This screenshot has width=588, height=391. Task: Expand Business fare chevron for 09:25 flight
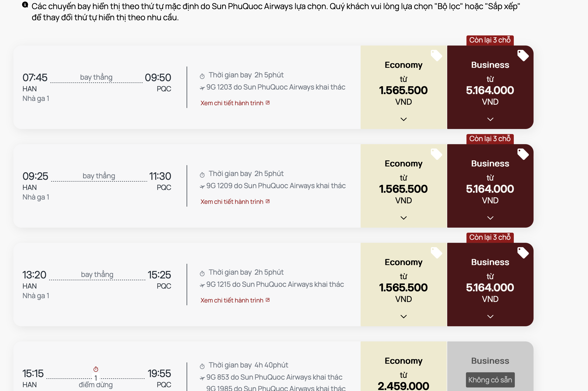[490, 218]
